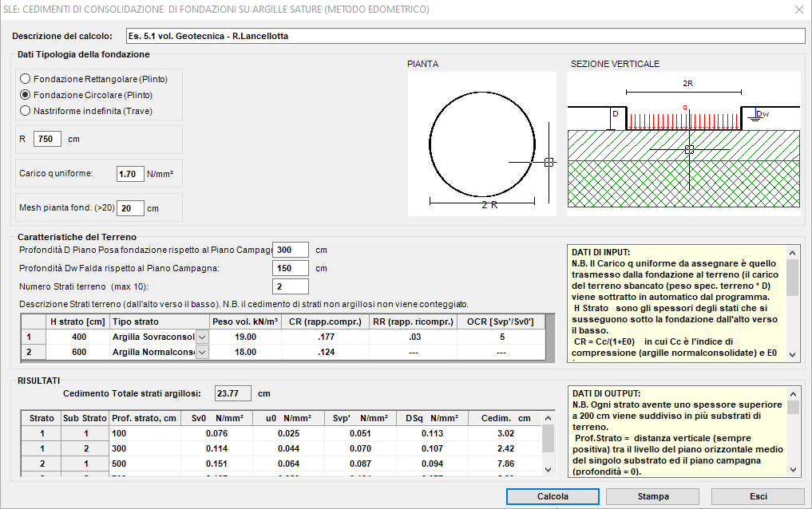Image resolution: width=812 pixels, height=509 pixels.
Task: Click the CR (rapp.compr.) column header
Action: pyautogui.click(x=325, y=322)
